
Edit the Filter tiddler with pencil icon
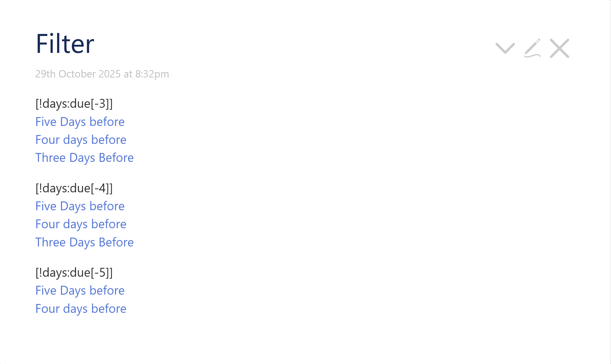pyautogui.click(x=532, y=48)
